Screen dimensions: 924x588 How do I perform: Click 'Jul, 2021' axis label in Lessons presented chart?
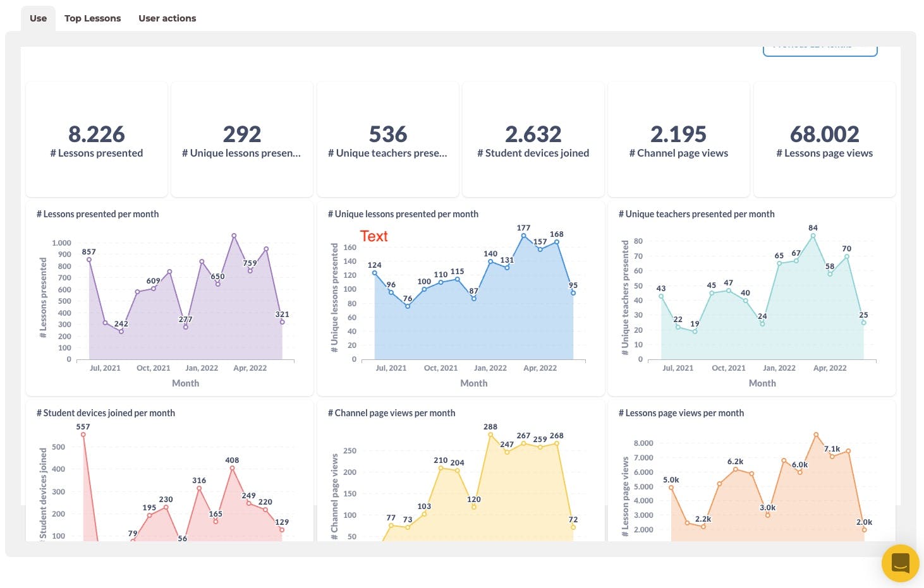point(105,368)
